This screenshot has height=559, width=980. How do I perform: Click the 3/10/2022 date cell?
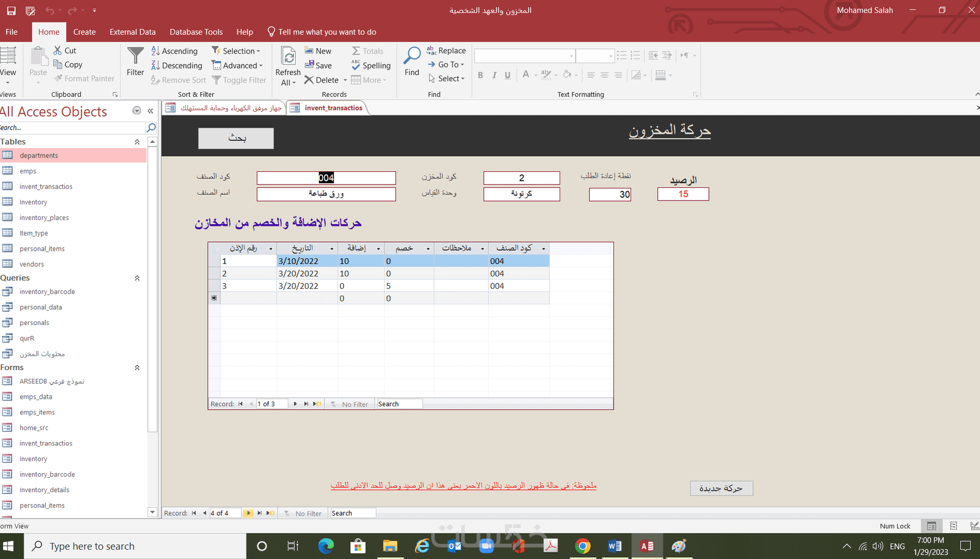pos(307,261)
